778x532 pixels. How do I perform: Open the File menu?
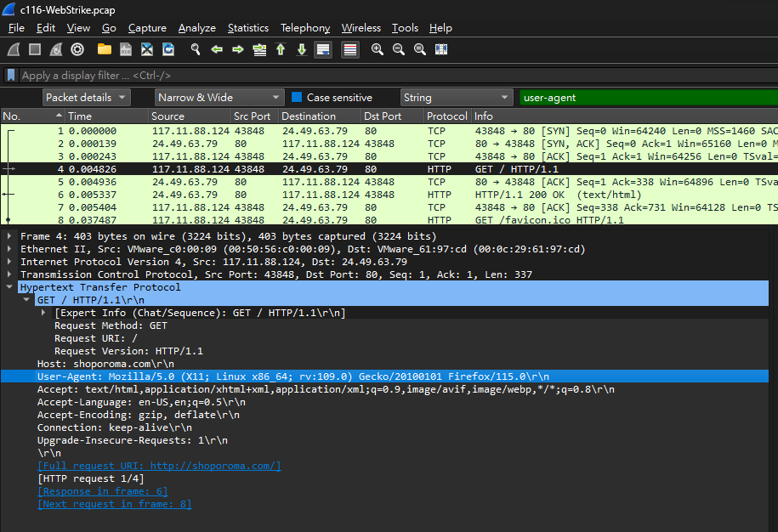pos(16,28)
